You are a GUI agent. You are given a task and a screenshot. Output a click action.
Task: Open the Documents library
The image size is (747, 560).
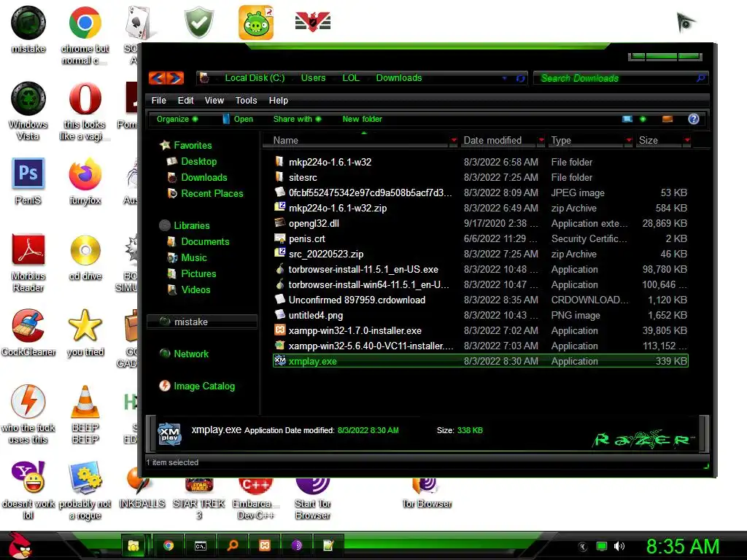[205, 241]
